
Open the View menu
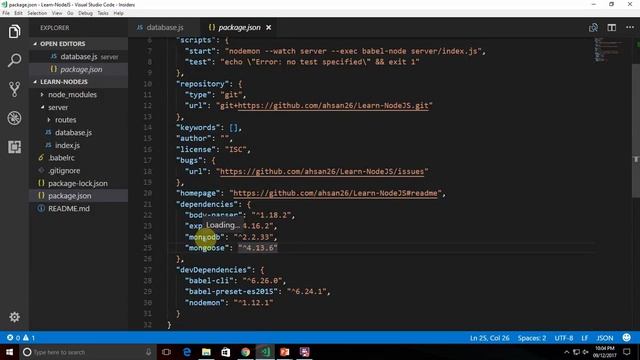57,13
